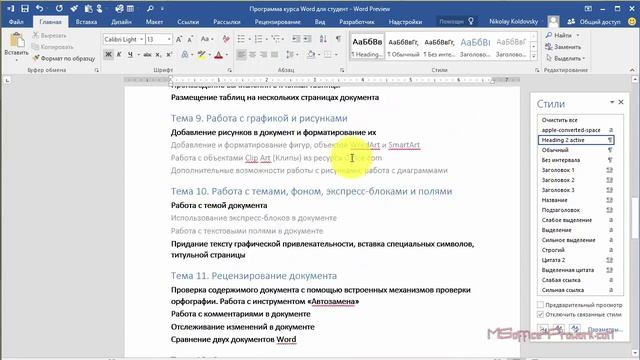640x360 pixels.
Task: Increase paragraph indent icon
Action: coord(307,39)
